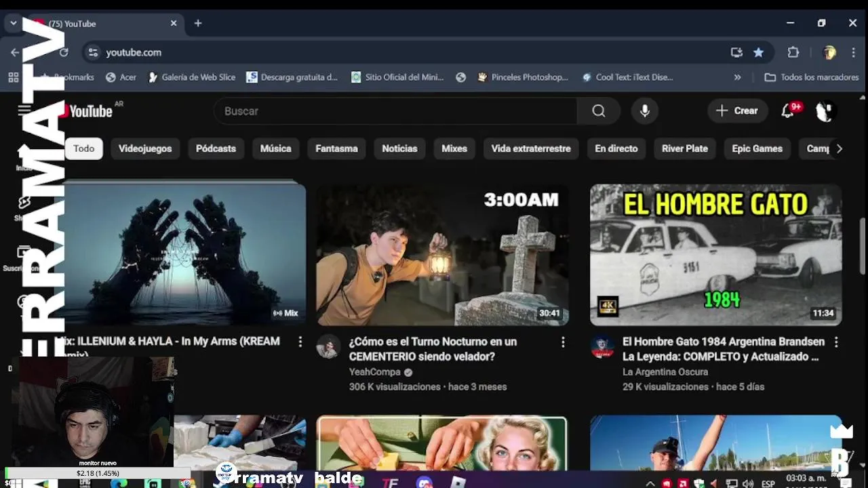Image resolution: width=868 pixels, height=488 pixels.
Task: Open the Pinceles Photoshop bookmark
Action: click(522, 77)
